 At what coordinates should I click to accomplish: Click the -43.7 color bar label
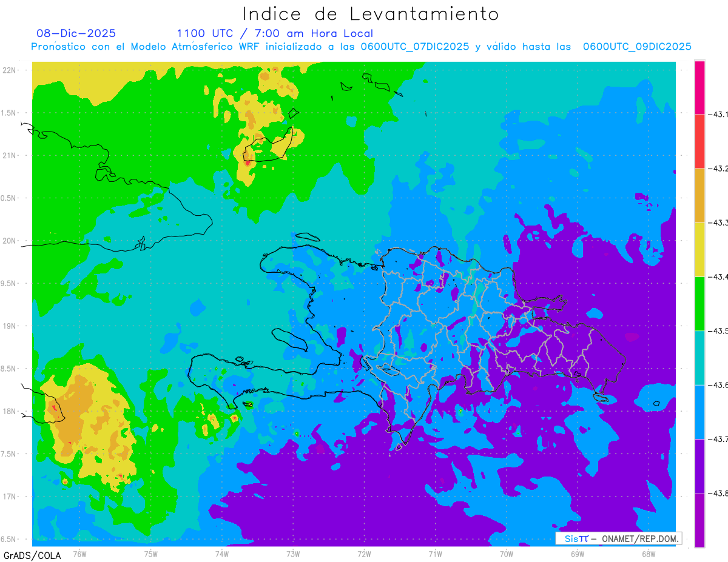click(719, 439)
